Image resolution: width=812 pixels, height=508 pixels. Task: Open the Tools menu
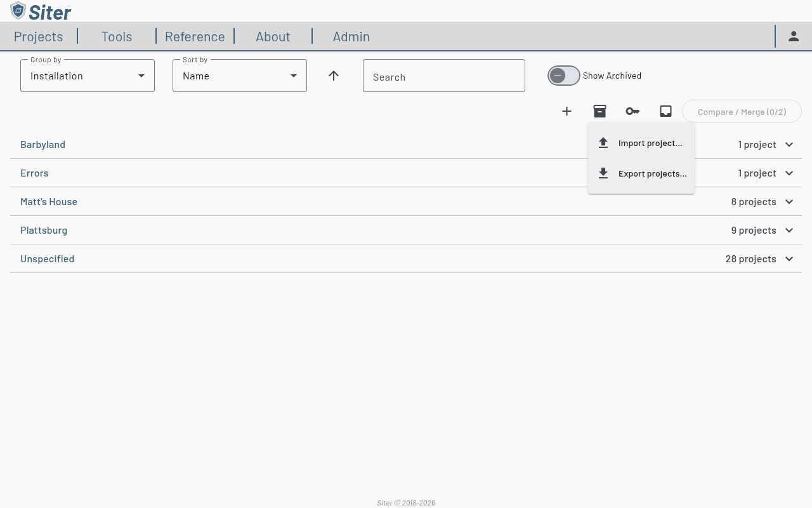pos(117,36)
